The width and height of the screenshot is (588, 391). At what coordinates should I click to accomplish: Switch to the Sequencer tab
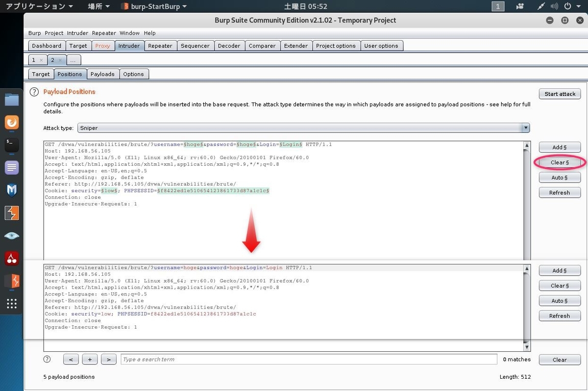195,46
